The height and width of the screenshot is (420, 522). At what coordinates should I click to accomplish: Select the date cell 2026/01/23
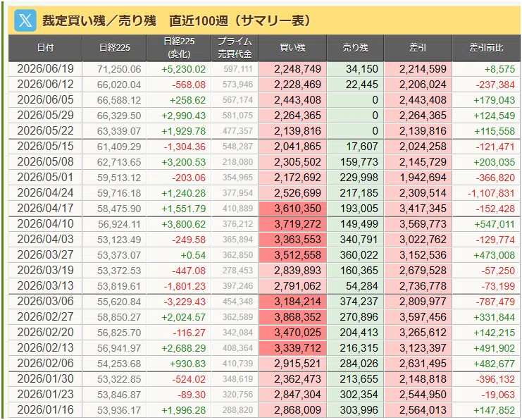tap(45, 395)
